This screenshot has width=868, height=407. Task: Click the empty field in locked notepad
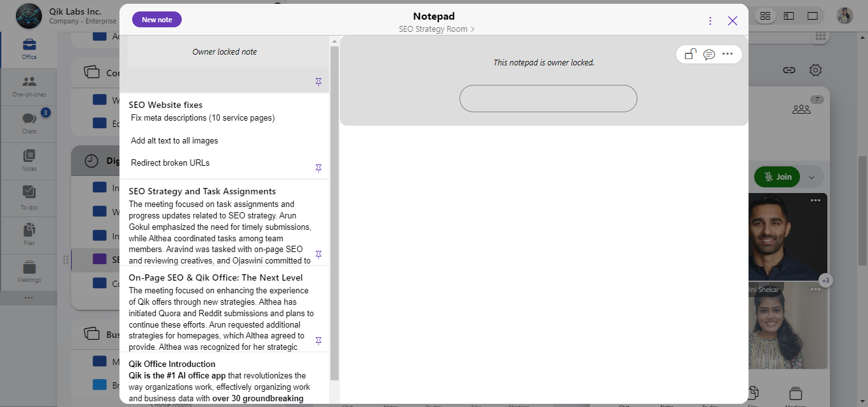(548, 98)
